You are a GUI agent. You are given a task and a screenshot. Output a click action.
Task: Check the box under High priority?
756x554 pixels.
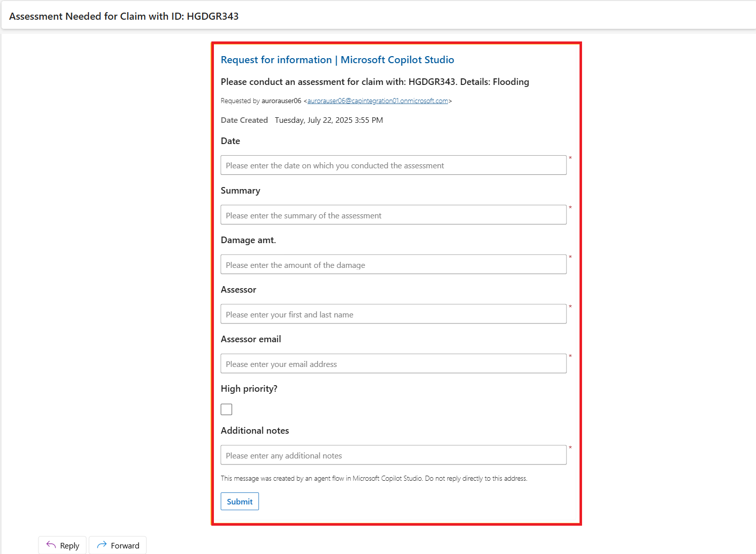(x=226, y=409)
